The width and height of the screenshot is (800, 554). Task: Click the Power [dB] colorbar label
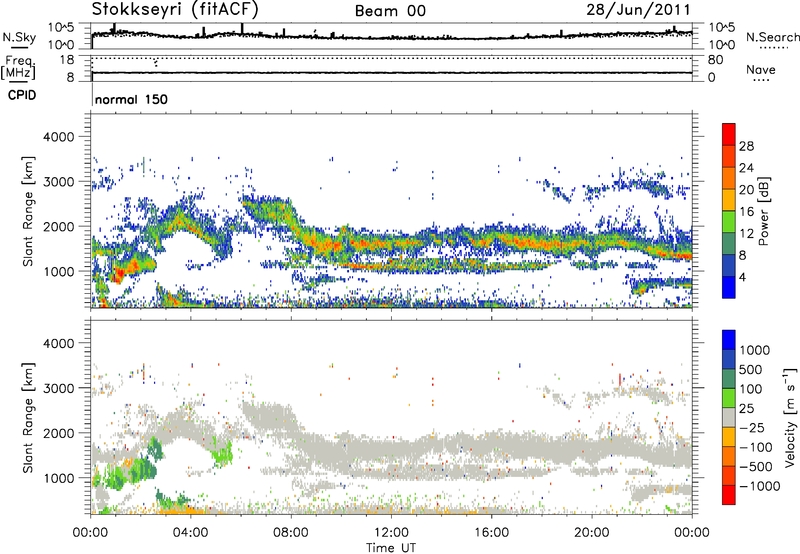pos(764,211)
